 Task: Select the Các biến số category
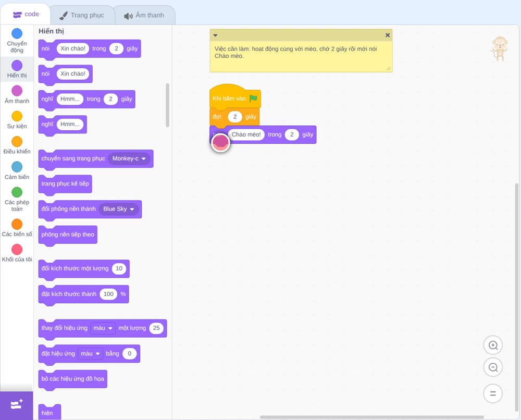tap(17, 228)
